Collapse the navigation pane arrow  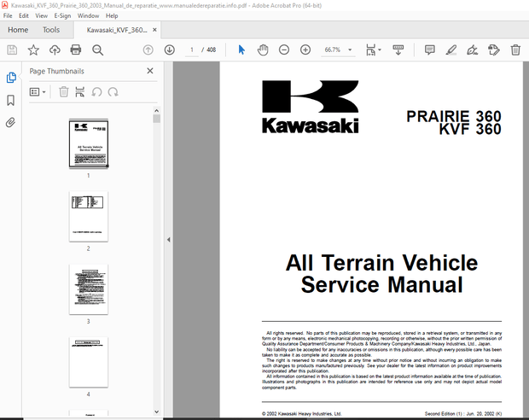tap(169, 240)
